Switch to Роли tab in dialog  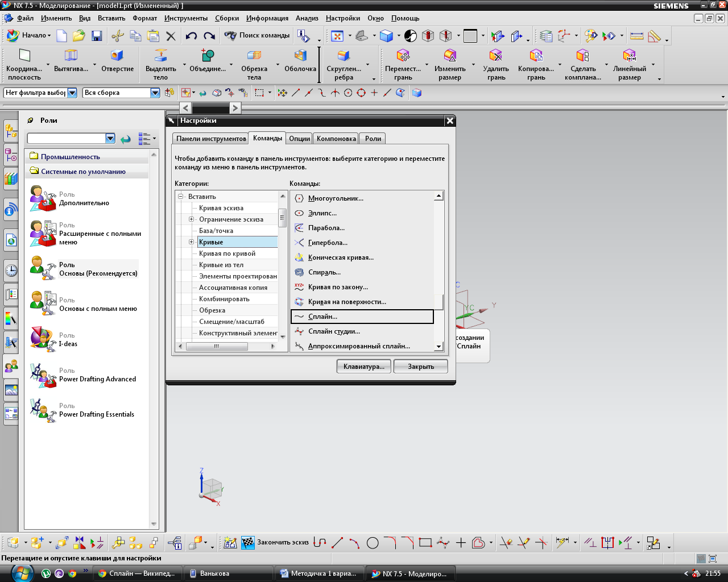point(373,138)
